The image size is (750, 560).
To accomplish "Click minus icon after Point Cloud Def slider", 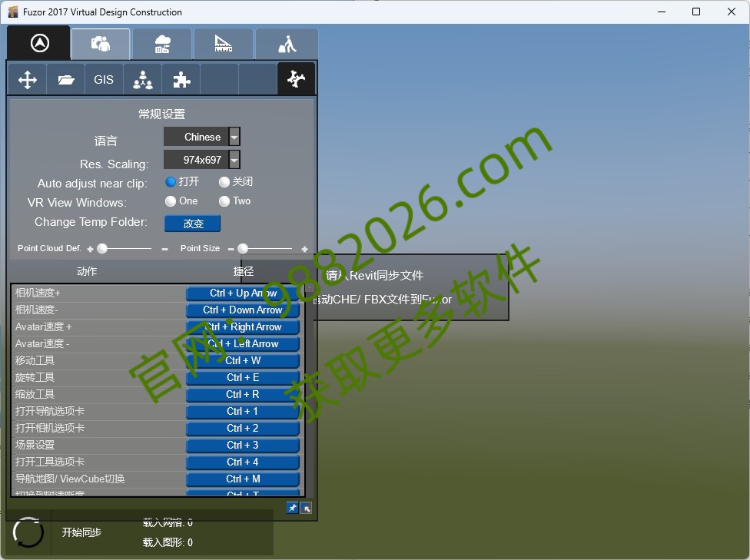I will (x=164, y=249).
